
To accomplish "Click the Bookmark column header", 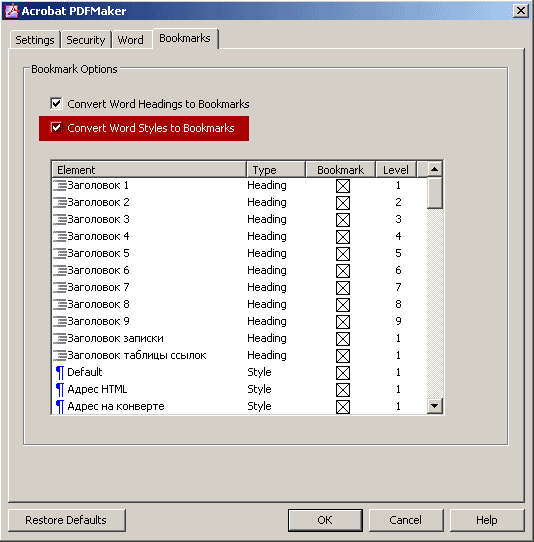I will 340,169.
